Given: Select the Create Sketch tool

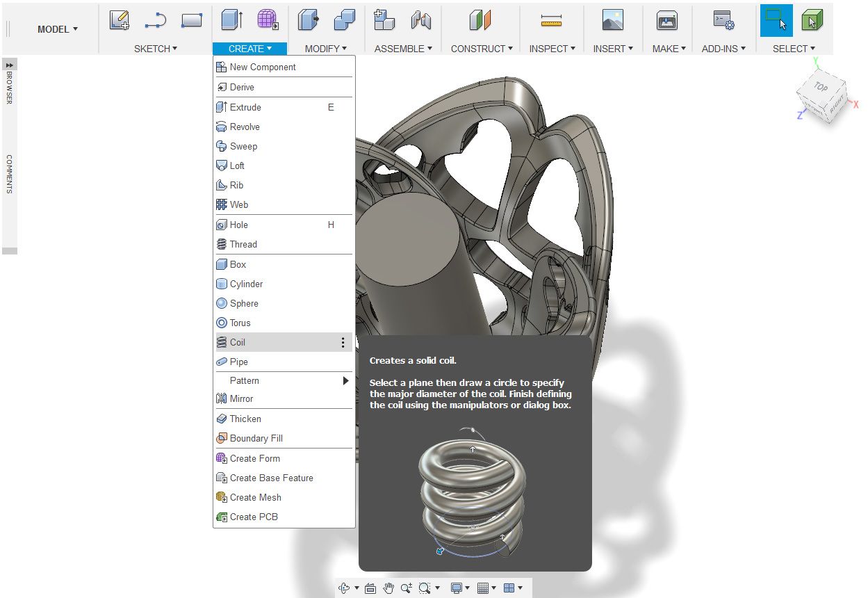Looking at the screenshot, I should 119,21.
